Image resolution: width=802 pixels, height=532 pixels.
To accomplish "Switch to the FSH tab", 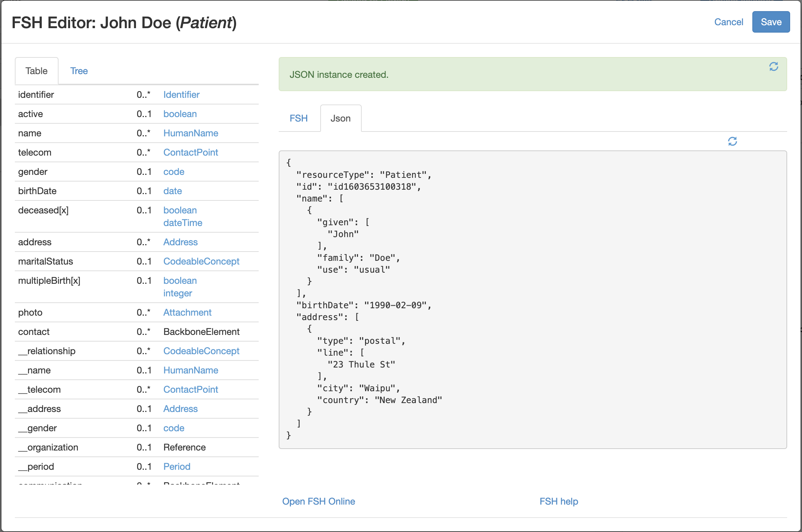I will coord(299,118).
